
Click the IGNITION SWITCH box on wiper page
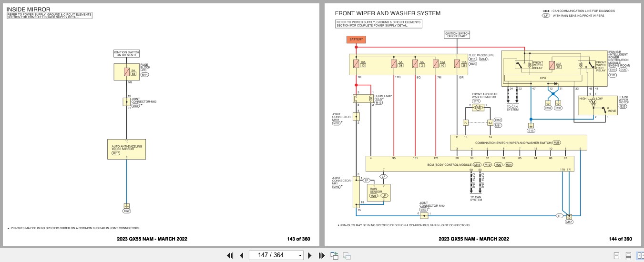[457, 34]
